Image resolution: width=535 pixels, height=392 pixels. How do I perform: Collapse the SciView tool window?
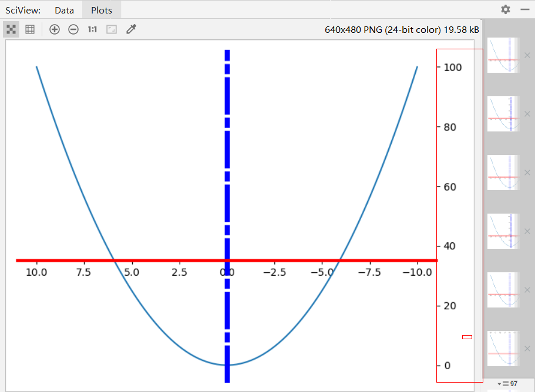pos(526,9)
